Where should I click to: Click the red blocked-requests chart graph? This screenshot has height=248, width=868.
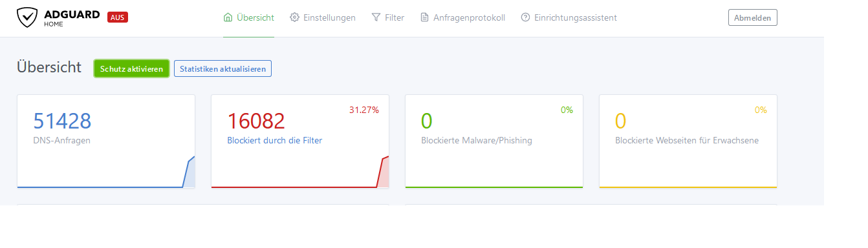pos(300,172)
